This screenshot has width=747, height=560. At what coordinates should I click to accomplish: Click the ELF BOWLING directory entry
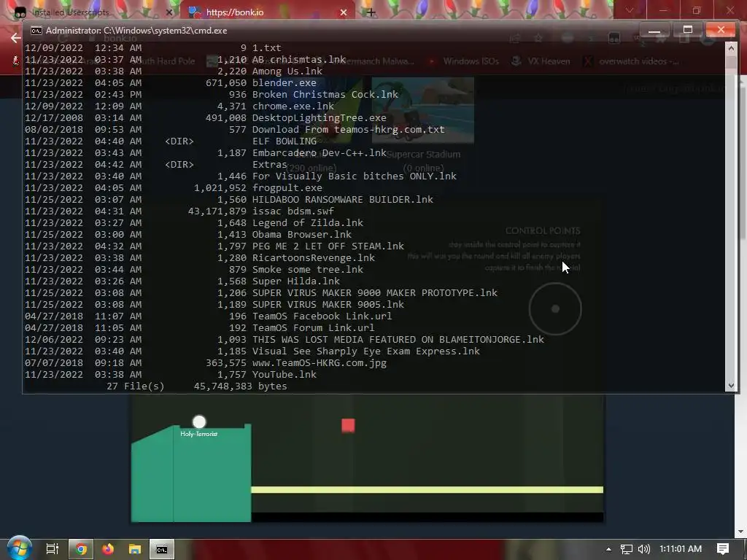[x=284, y=141]
